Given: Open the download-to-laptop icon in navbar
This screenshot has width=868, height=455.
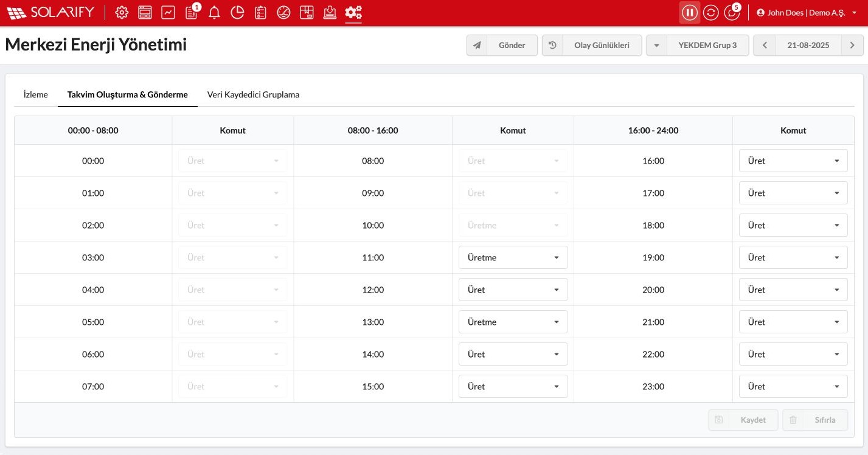Looking at the screenshot, I should tap(330, 12).
